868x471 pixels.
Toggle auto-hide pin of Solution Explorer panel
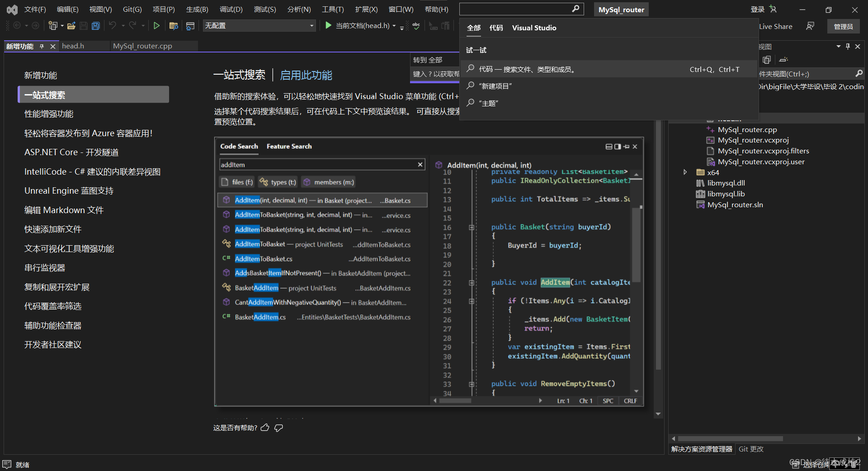click(848, 46)
